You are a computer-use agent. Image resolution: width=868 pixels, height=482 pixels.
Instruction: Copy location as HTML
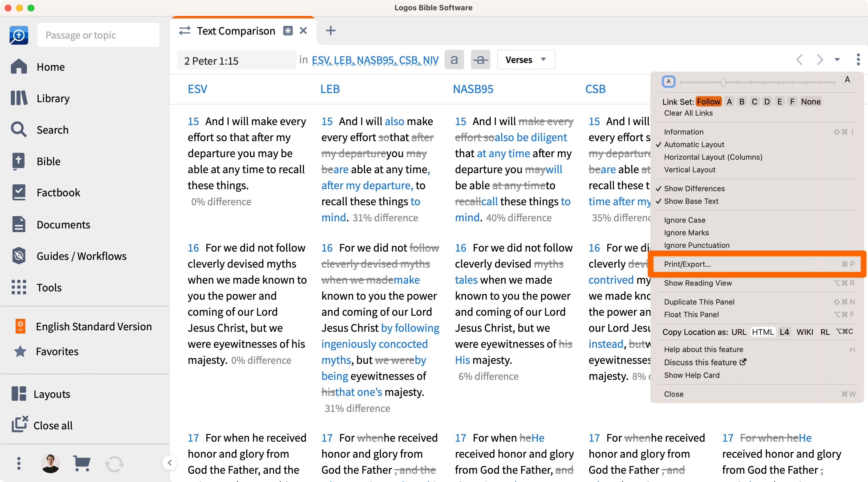coord(763,332)
